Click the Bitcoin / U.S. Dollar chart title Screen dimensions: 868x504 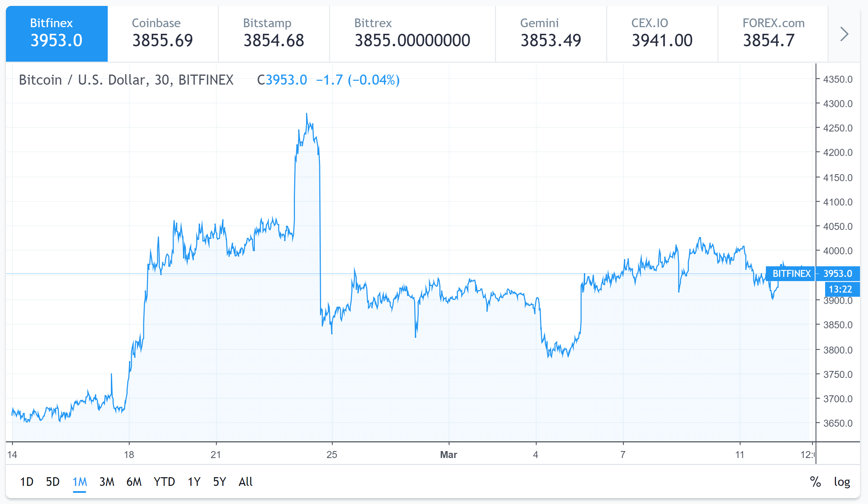click(126, 80)
